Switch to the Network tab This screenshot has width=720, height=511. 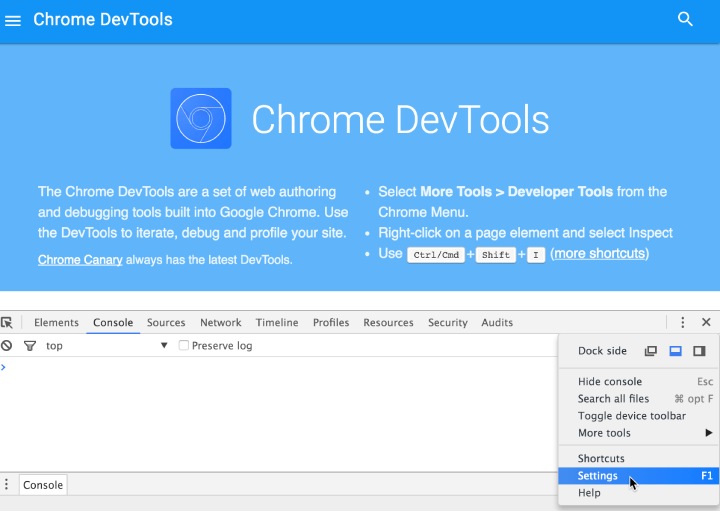(x=221, y=322)
